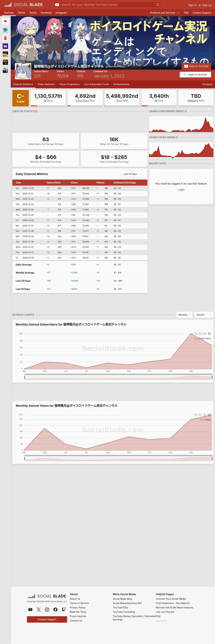The image size is (215, 644).
Task: Switch to the TikTok platform tab
Action: (x=21, y=13)
